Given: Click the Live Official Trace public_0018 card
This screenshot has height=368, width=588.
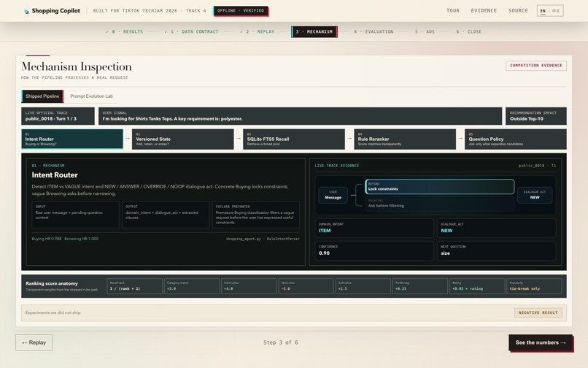Looking at the screenshot, I should 58,116.
